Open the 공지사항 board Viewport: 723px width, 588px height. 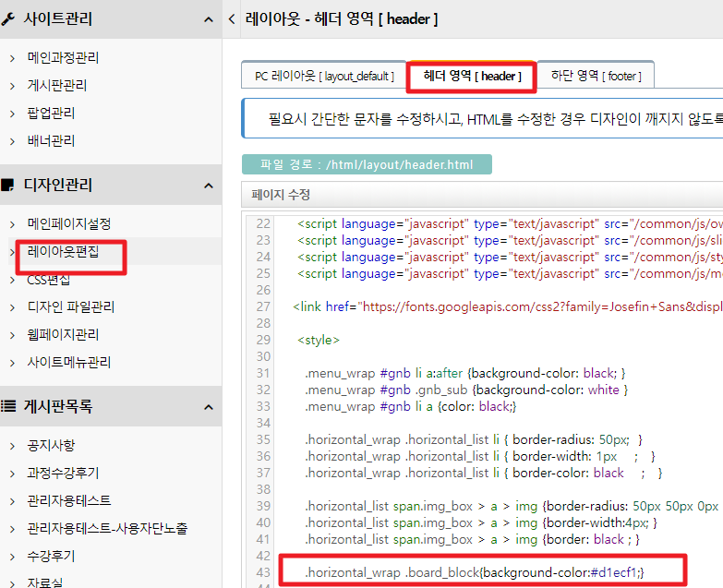(x=51, y=445)
